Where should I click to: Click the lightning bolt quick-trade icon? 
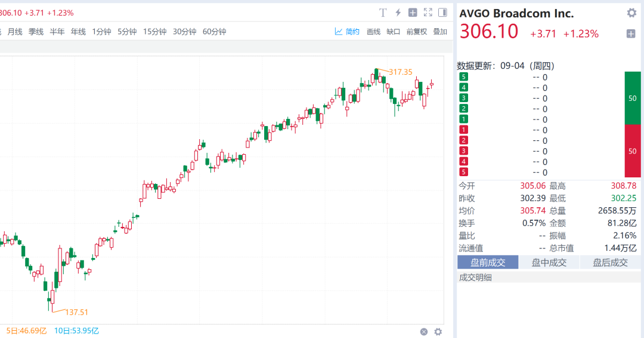click(x=398, y=13)
